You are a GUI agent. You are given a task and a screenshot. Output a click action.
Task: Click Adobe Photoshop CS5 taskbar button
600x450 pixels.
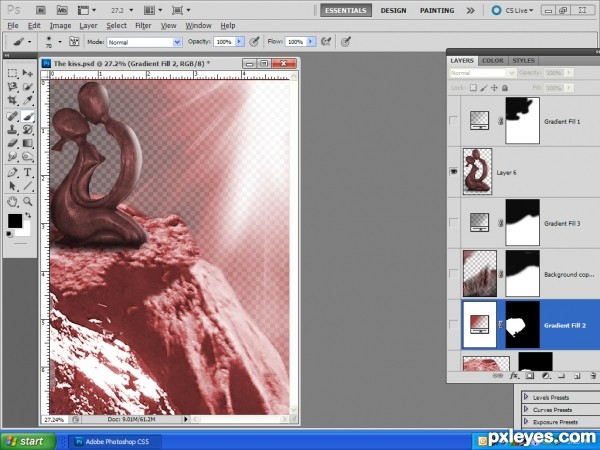[114, 442]
